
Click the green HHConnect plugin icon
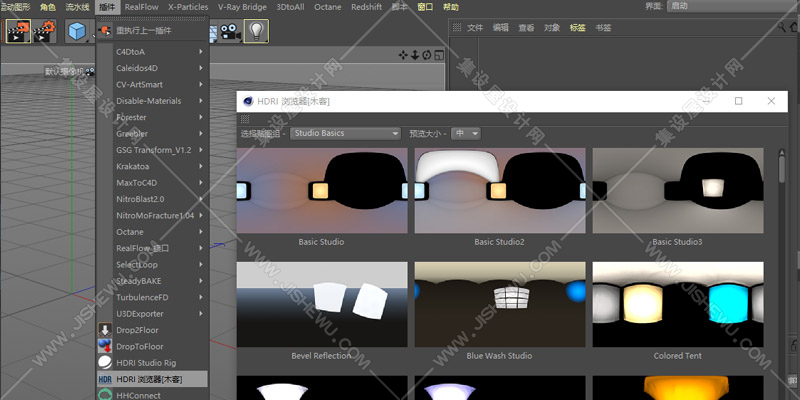[x=105, y=394]
